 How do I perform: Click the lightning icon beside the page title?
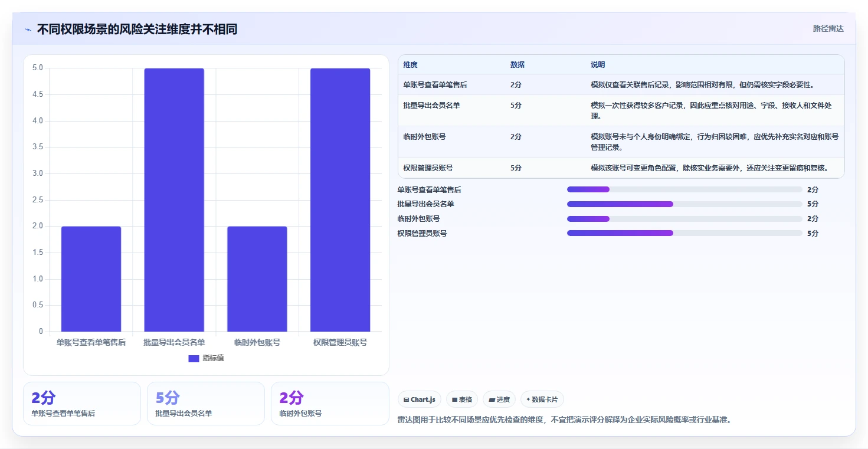click(28, 30)
